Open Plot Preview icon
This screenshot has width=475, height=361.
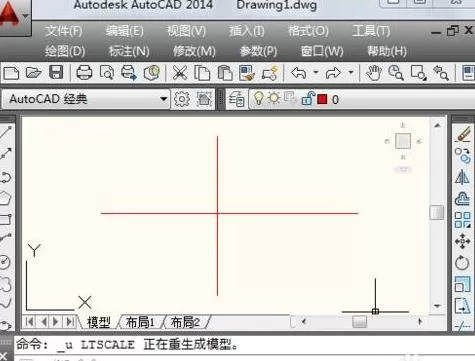point(107,73)
